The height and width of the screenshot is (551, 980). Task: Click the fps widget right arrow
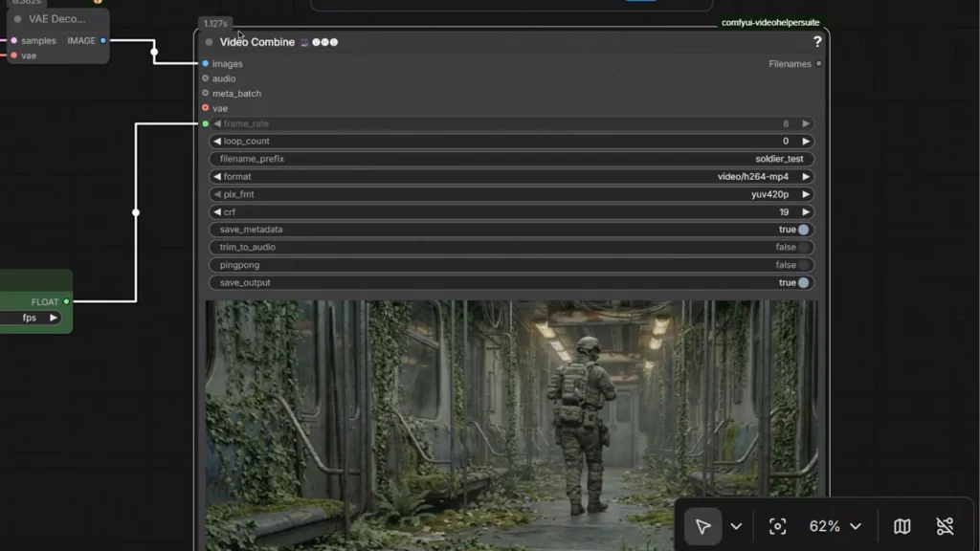click(54, 318)
